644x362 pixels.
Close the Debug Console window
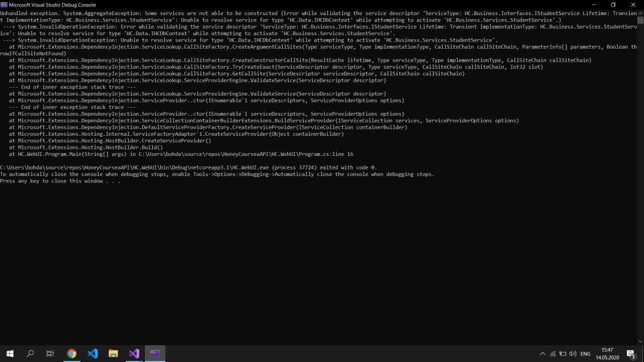[633, 5]
